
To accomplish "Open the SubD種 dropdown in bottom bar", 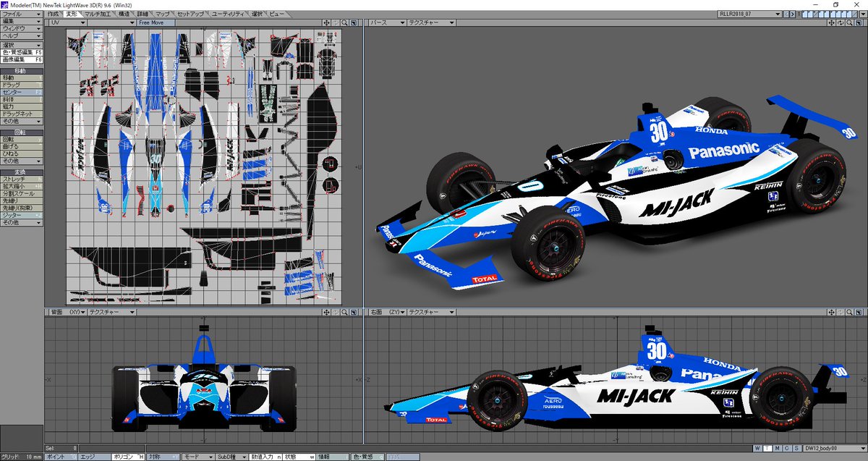I will pos(233,457).
